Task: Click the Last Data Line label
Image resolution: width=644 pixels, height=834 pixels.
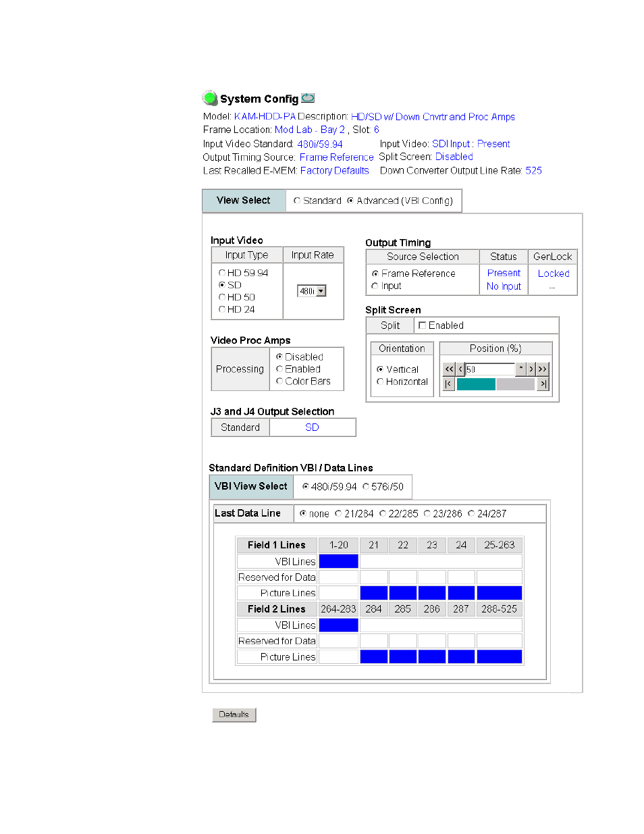Action: point(248,513)
